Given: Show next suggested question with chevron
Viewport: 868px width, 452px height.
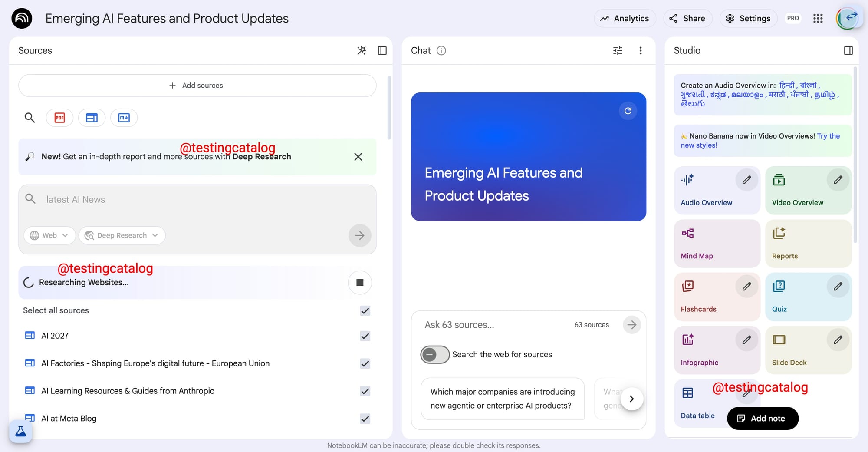Looking at the screenshot, I should click(x=631, y=399).
